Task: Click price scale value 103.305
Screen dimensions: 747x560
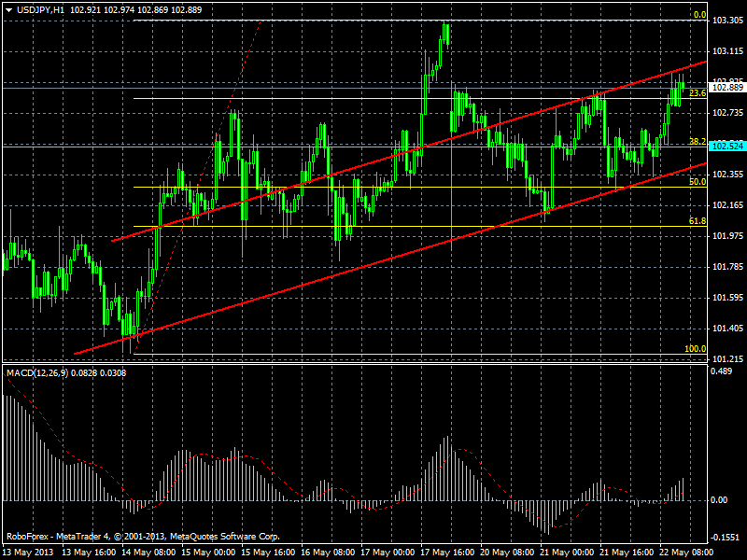Action: (727, 20)
